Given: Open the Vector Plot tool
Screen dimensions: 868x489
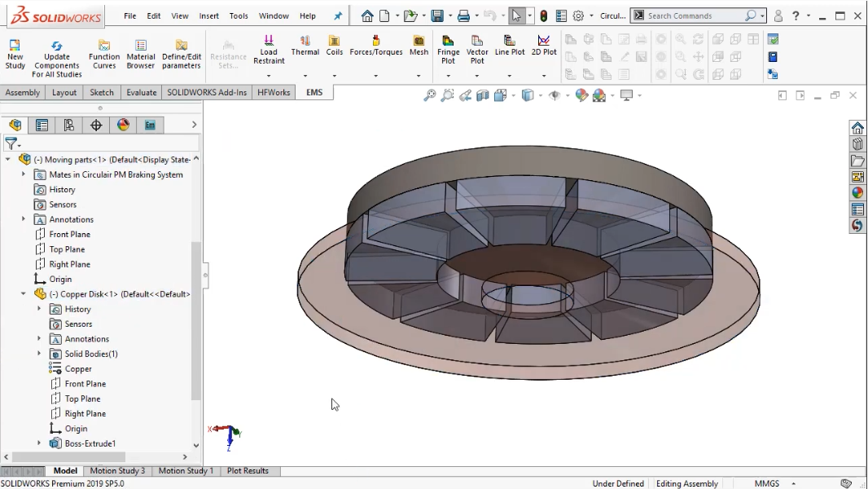Looking at the screenshot, I should coord(476,49).
